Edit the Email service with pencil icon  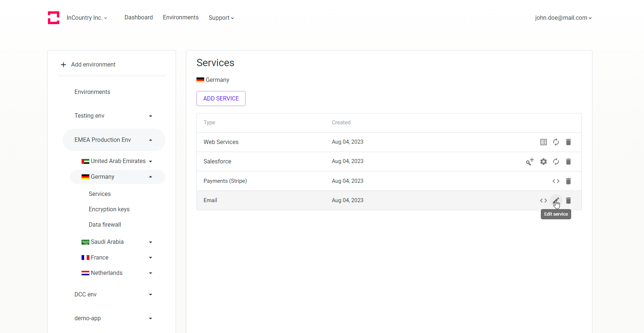click(x=556, y=200)
